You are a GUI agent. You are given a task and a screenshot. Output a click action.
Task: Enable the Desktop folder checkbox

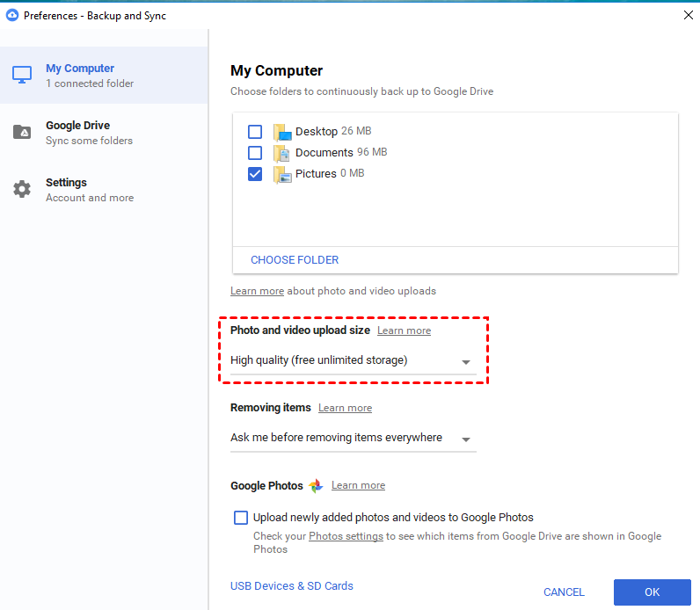255,132
